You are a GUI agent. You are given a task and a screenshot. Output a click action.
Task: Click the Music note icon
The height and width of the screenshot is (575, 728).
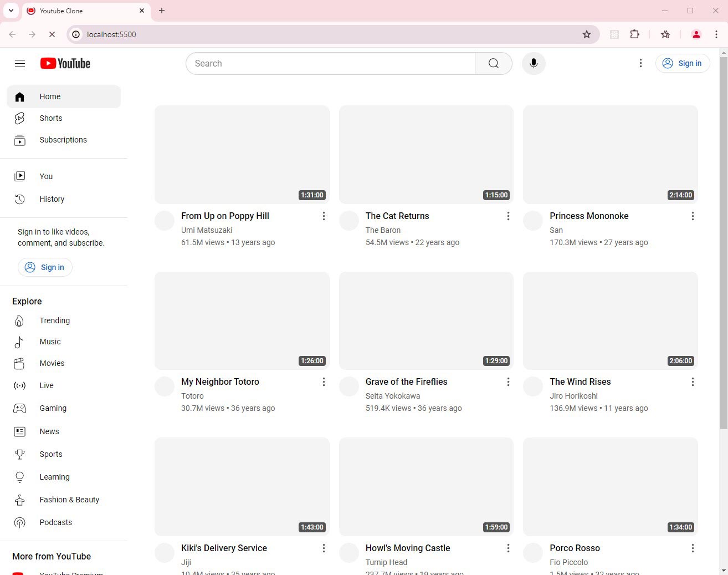pyautogui.click(x=19, y=342)
